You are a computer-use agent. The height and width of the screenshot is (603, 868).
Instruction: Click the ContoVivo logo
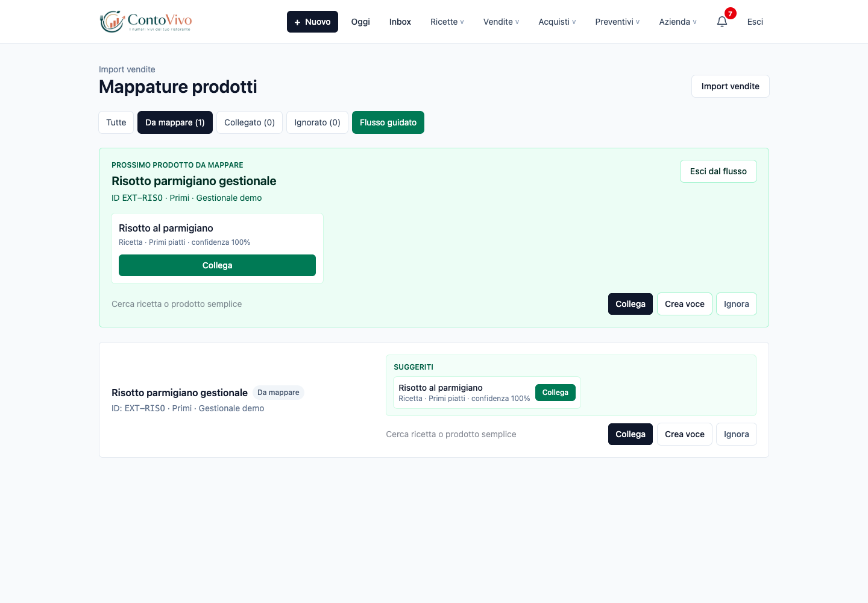146,22
